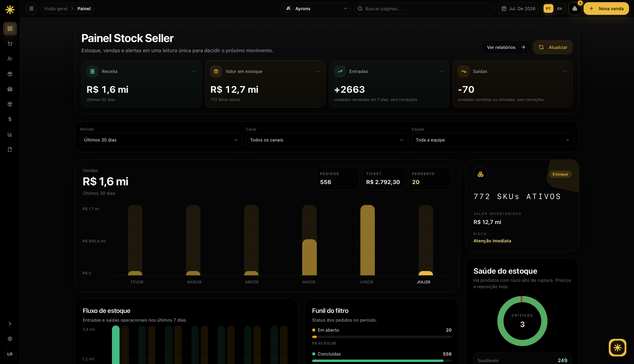The width and height of the screenshot is (634, 364).
Task: Go to Visão geral breadcrumb
Action: [56, 9]
